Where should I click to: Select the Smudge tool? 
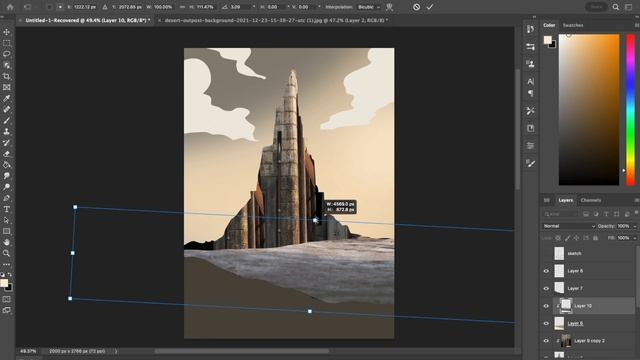click(x=7, y=176)
